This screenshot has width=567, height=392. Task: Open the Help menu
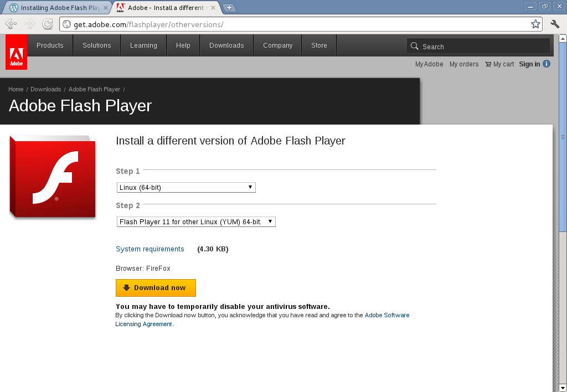point(183,45)
